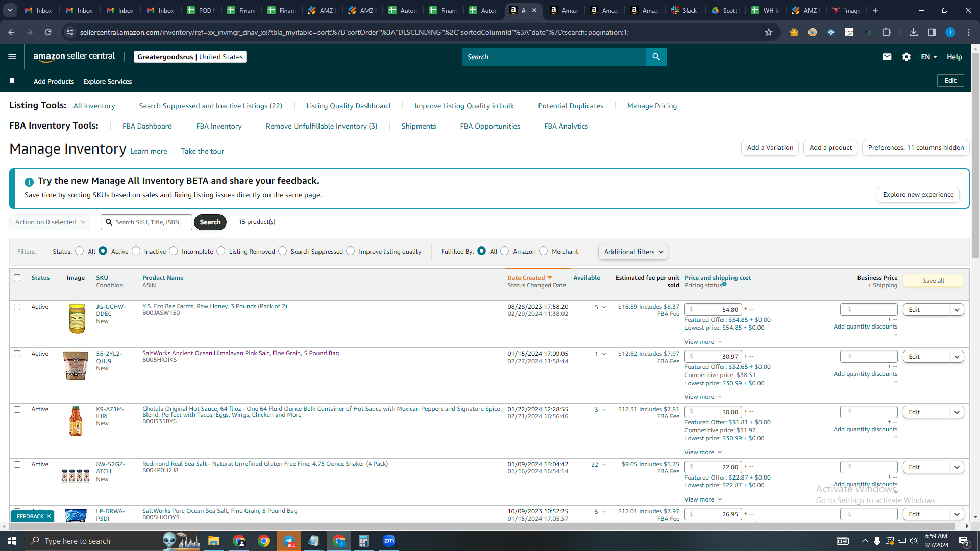Reload the page with the refresh icon
The image size is (980, 551).
[x=48, y=32]
